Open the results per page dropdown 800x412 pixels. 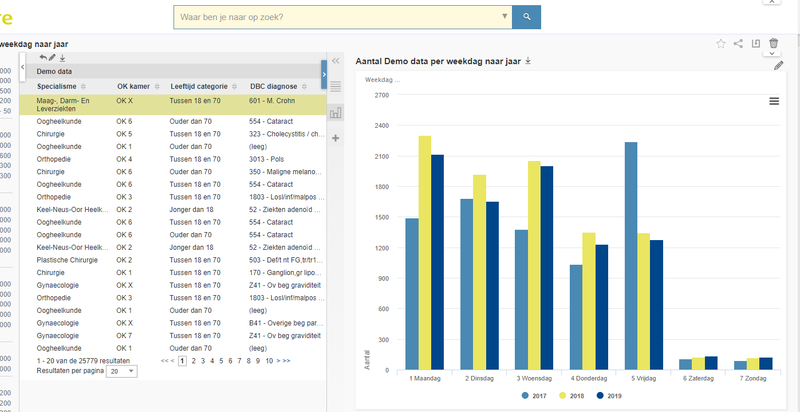pos(123,371)
